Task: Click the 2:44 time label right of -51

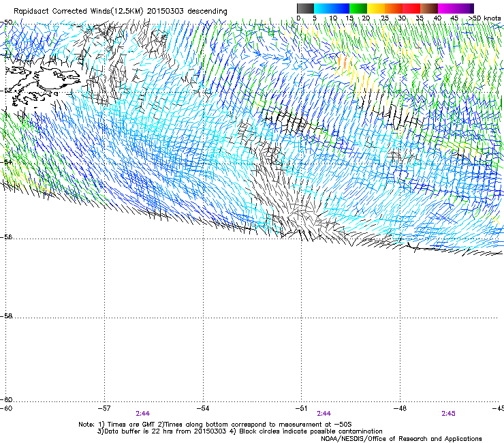Action: pyautogui.click(x=324, y=414)
